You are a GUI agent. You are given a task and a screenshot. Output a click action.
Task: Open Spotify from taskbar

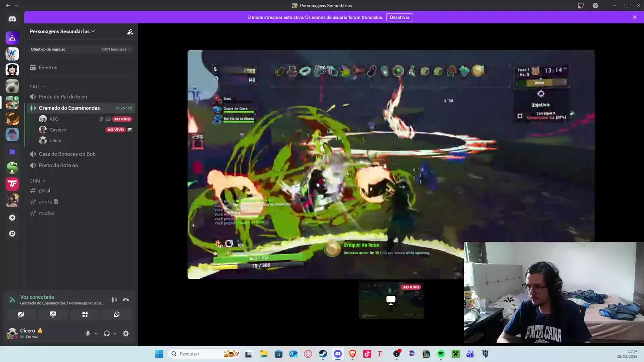pyautogui.click(x=441, y=354)
